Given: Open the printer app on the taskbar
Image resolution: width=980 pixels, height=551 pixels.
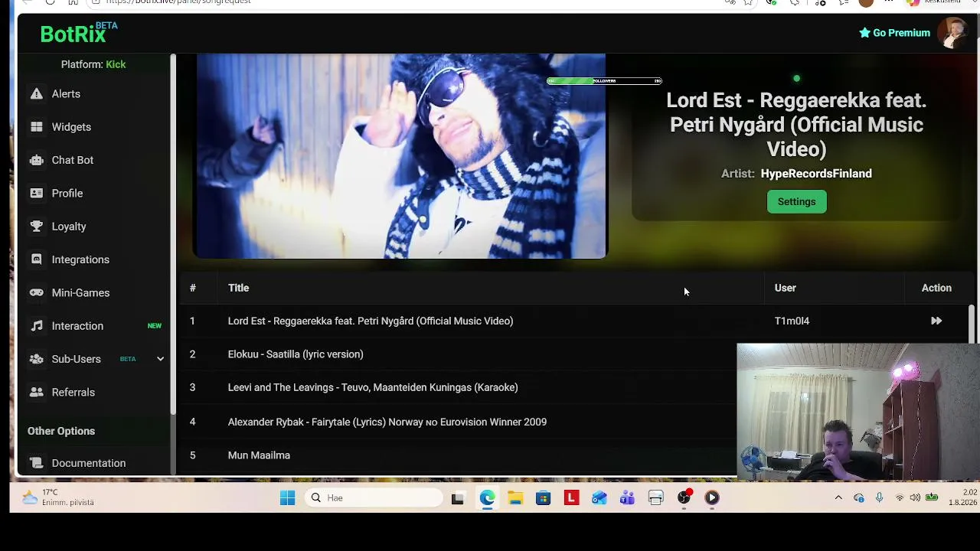Looking at the screenshot, I should 655,498.
